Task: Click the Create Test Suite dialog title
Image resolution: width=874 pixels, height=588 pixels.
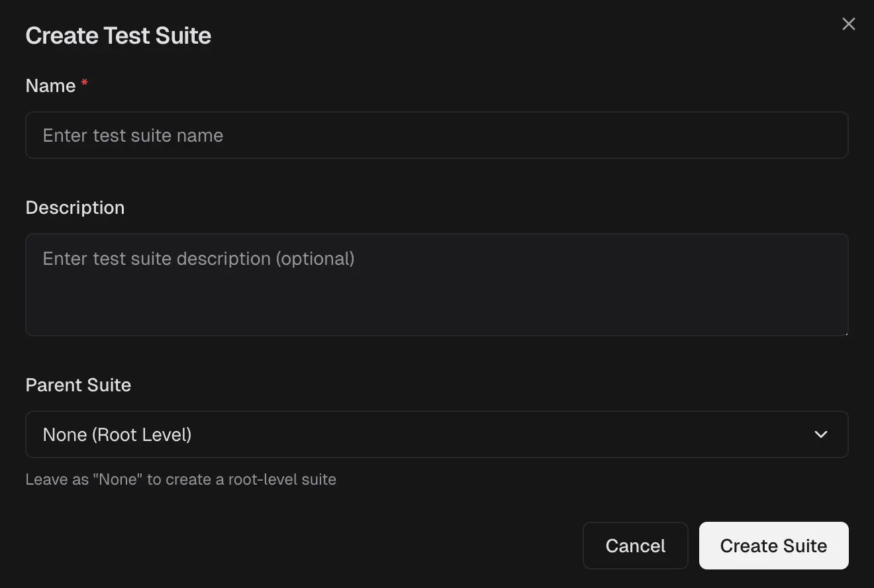Action: [x=118, y=35]
